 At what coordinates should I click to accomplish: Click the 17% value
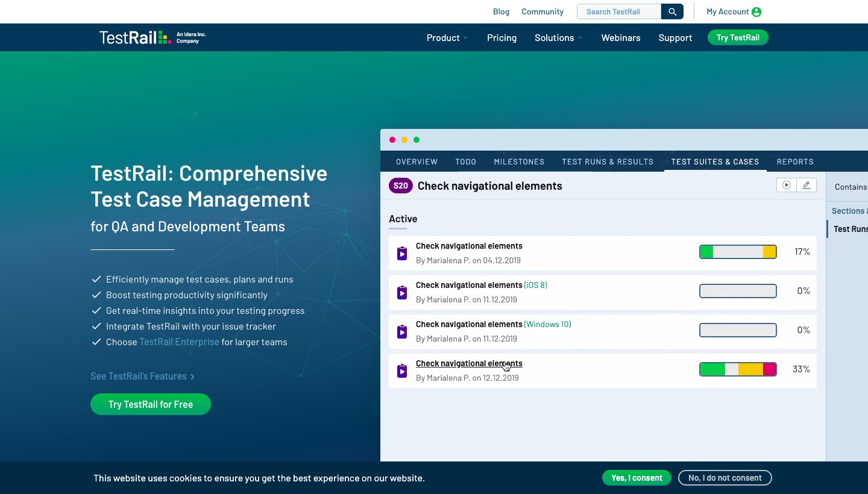tap(802, 252)
